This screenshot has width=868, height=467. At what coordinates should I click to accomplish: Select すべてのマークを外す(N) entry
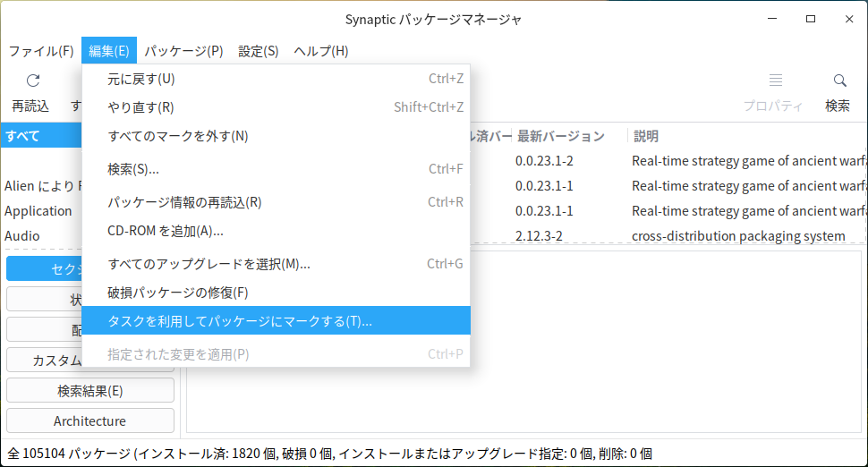pyautogui.click(x=277, y=136)
